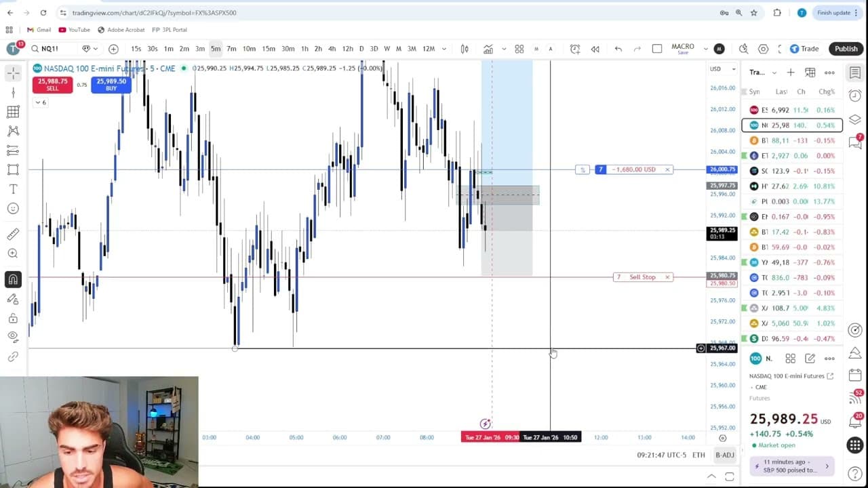Screen dimensions: 868x488
Task: Open the Chats panel
Action: coord(855,142)
